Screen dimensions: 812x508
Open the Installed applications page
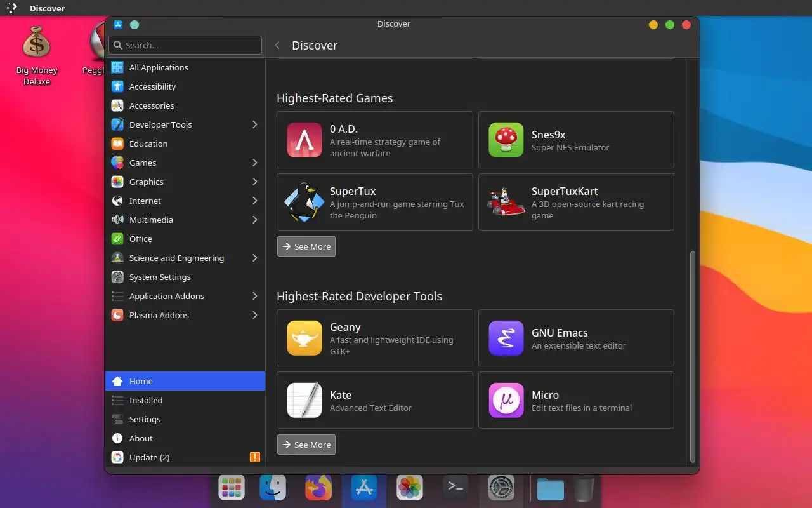click(x=185, y=400)
